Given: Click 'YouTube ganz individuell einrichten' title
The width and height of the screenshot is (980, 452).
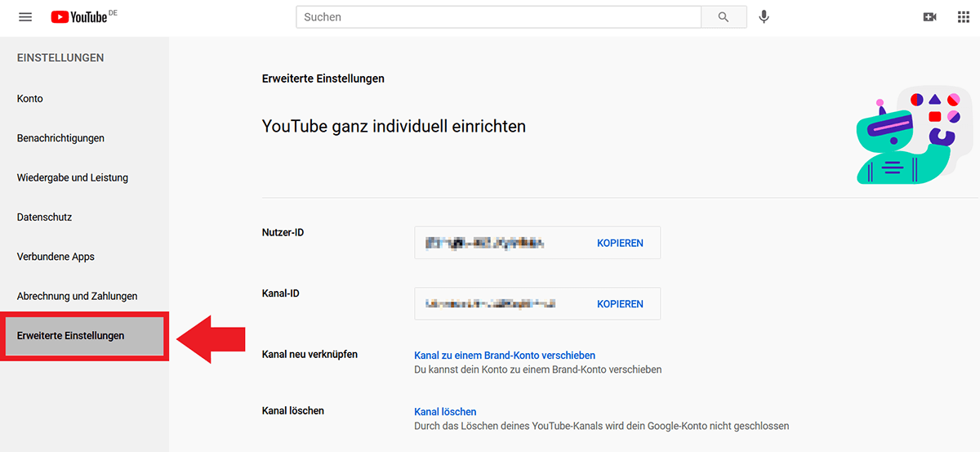Looking at the screenshot, I should [394, 127].
